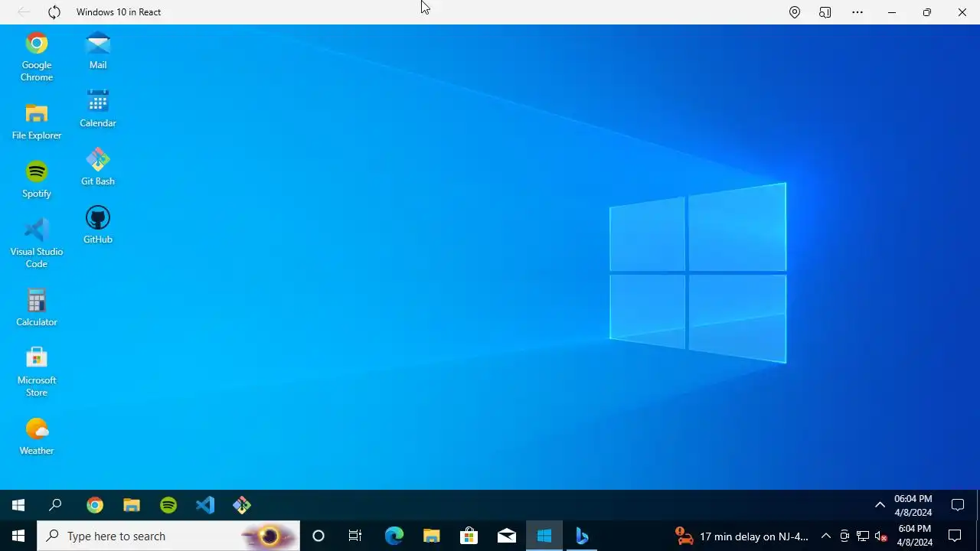This screenshot has width=980, height=551.
Task: Launch Chrome from the React taskbar
Action: [x=95, y=505]
